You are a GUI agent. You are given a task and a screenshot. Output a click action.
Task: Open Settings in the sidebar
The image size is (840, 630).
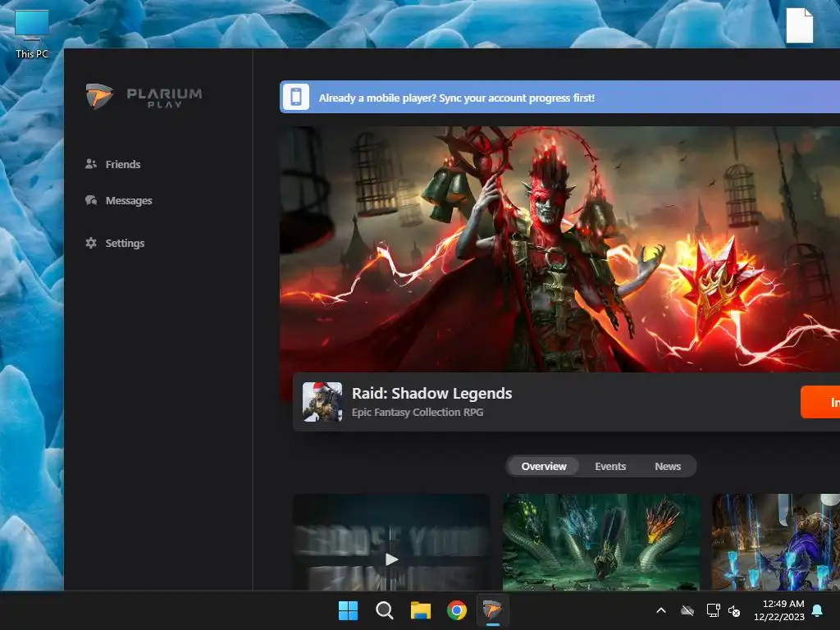click(115, 243)
